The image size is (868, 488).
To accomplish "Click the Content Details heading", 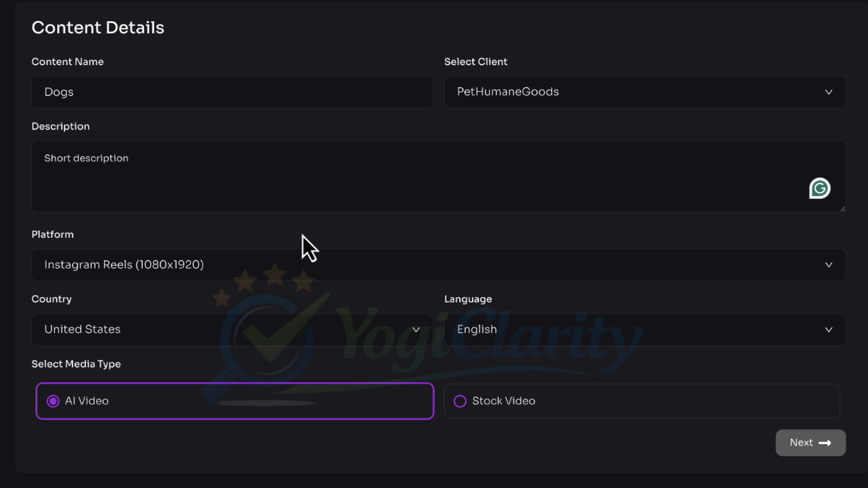I will 98,27.
